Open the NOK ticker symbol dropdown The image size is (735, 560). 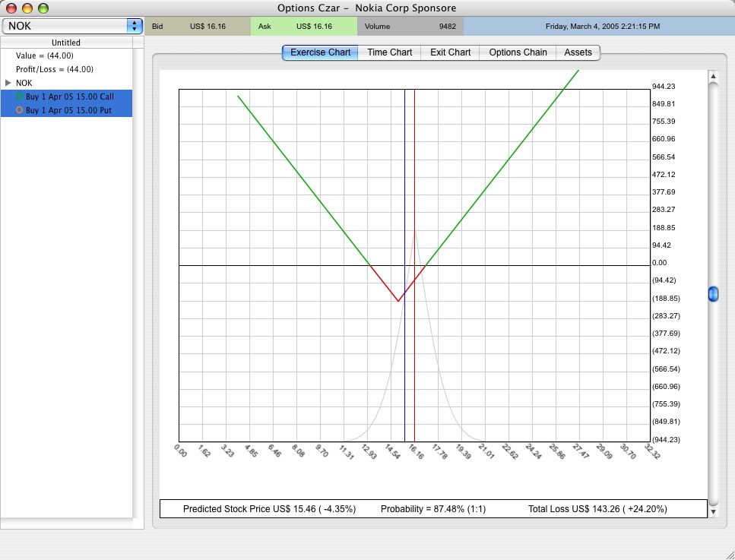[72, 26]
